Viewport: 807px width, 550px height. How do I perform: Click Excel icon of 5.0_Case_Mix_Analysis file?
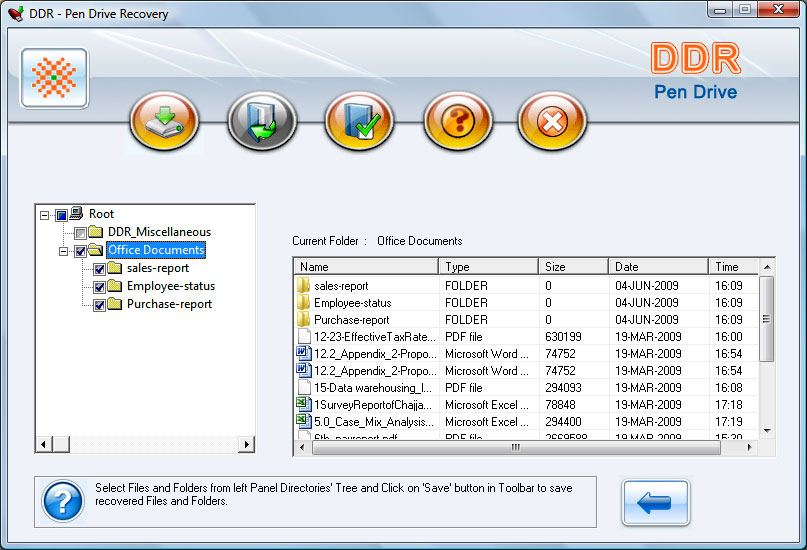pyautogui.click(x=304, y=421)
